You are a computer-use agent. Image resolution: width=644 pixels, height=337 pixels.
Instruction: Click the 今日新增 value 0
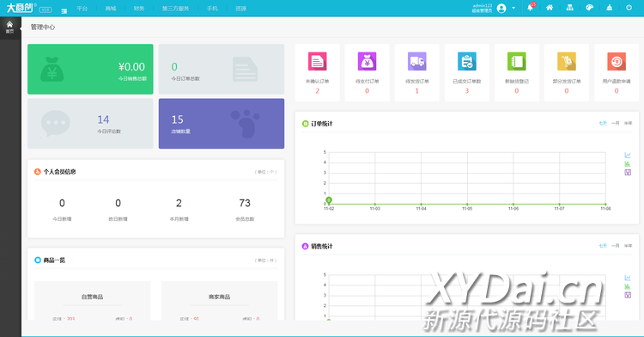click(x=62, y=203)
